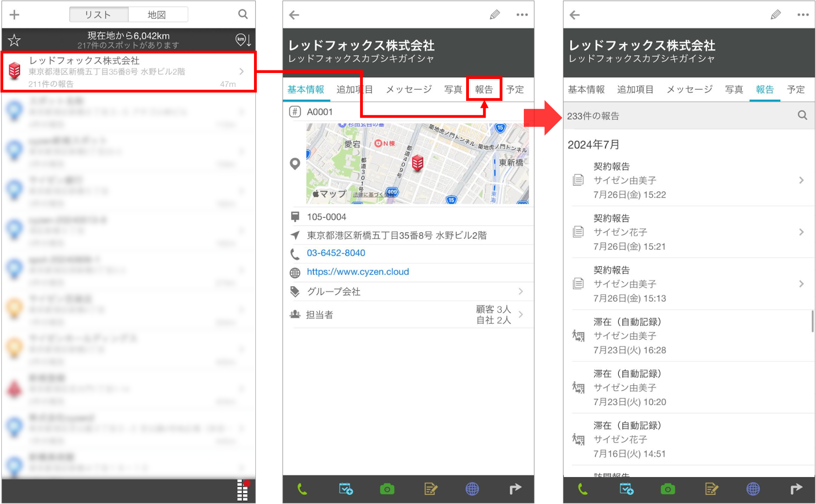Tap the location pin icon beside map
Viewport: 816px width, 504px height.
(x=294, y=164)
